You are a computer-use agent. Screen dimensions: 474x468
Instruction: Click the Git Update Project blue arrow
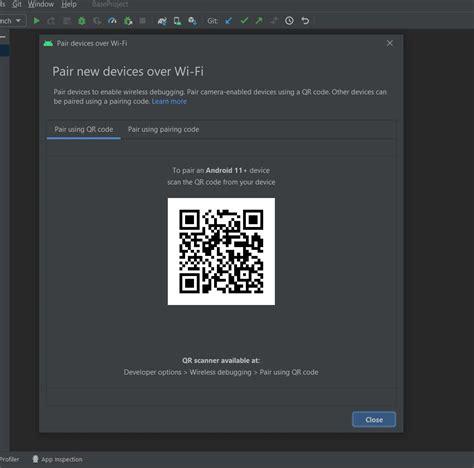(x=228, y=21)
